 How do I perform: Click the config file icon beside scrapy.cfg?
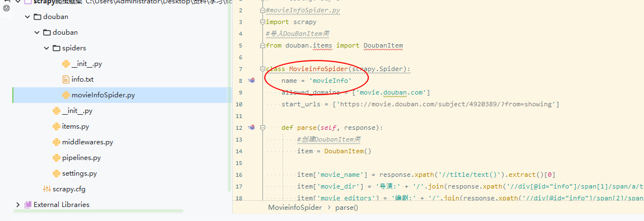[47, 189]
